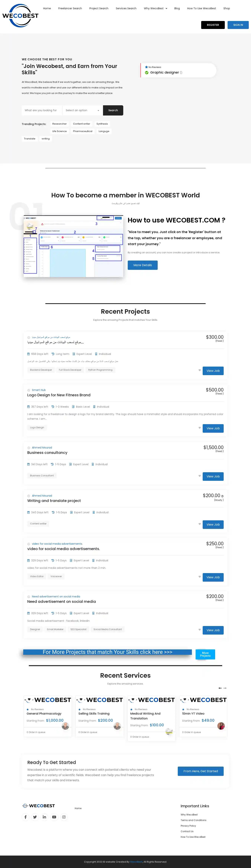Click the Facebook icon in the footer
251x868 pixels.
pos(25,817)
